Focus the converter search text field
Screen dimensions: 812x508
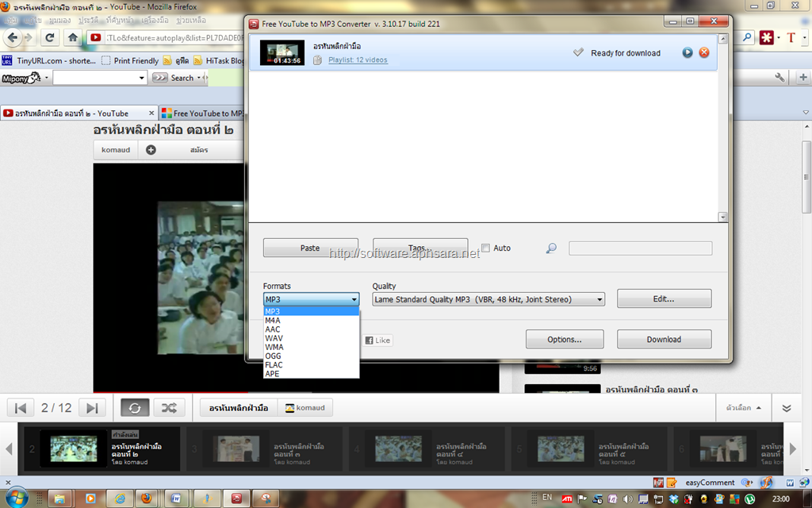click(641, 248)
